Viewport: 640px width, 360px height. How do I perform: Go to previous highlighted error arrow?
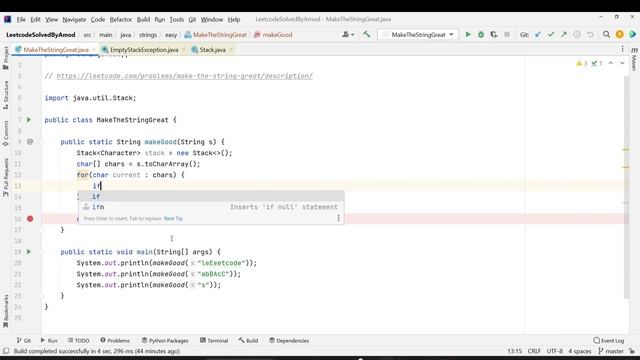(611, 63)
